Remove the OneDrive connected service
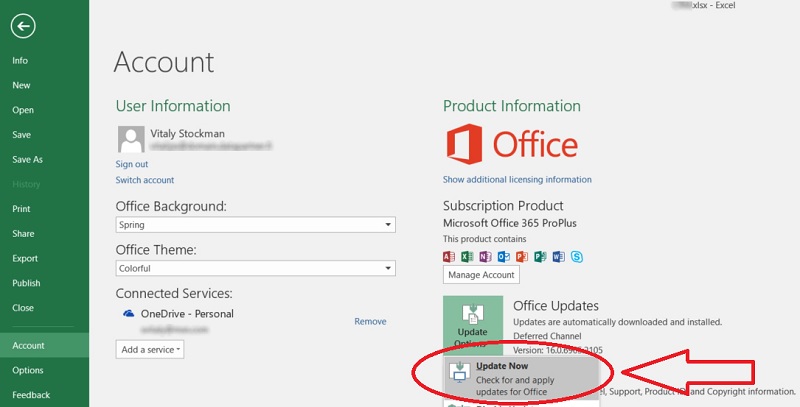The height and width of the screenshot is (407, 800). pyautogui.click(x=370, y=321)
